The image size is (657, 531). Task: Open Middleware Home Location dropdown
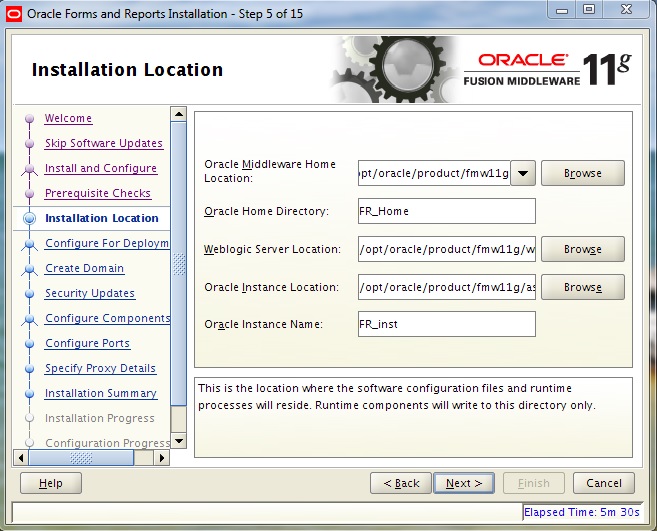tap(523, 173)
